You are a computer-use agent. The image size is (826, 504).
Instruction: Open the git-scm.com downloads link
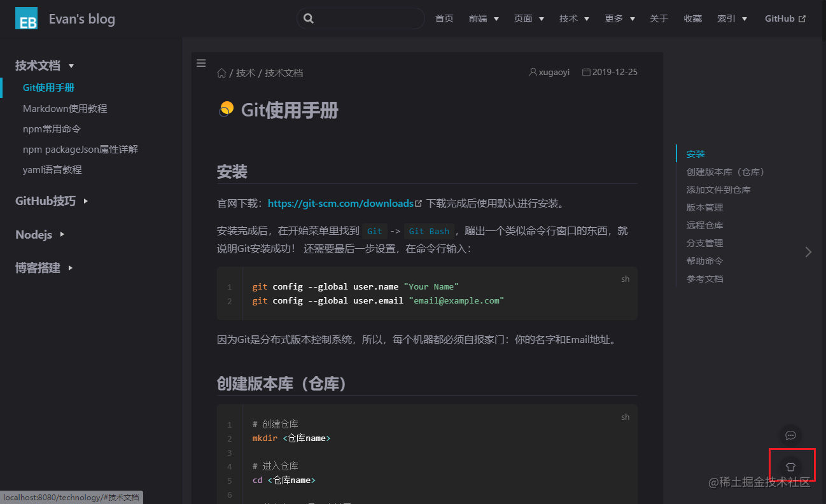(340, 204)
